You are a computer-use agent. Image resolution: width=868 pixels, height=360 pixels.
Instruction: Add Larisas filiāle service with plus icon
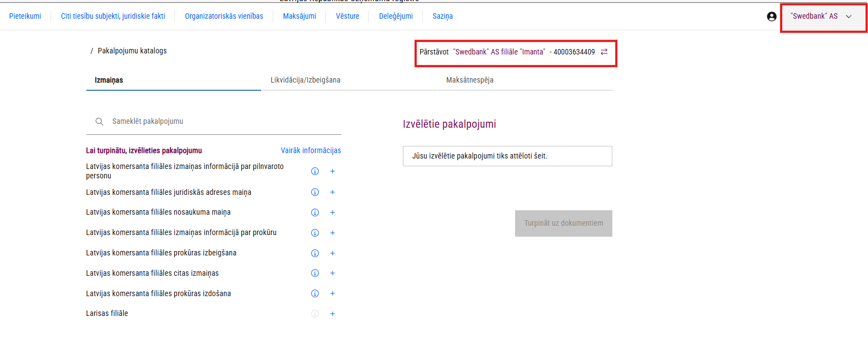pyautogui.click(x=333, y=314)
